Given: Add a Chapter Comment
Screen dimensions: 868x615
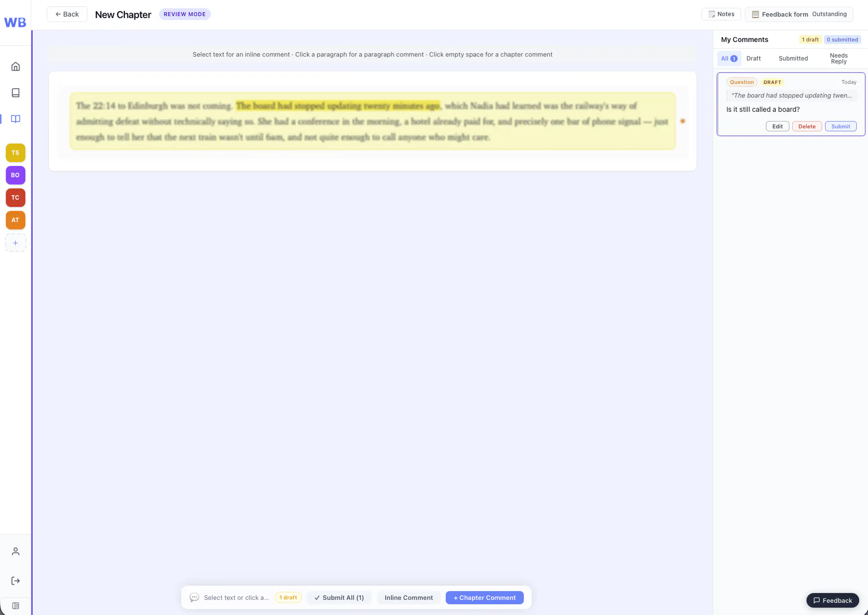Looking at the screenshot, I should [485, 597].
